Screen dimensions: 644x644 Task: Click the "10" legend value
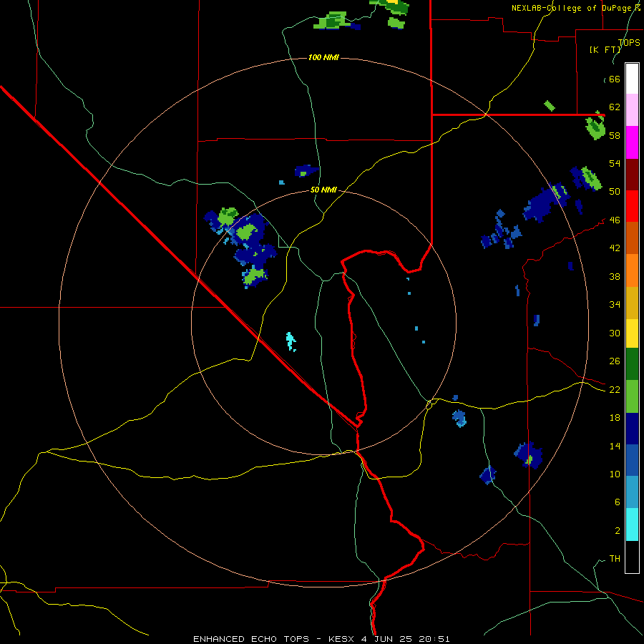pyautogui.click(x=615, y=474)
